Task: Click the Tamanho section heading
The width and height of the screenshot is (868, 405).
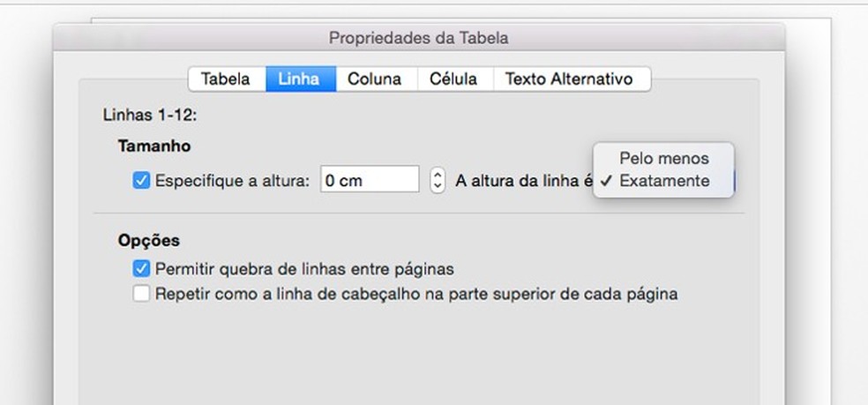Action: click(154, 146)
